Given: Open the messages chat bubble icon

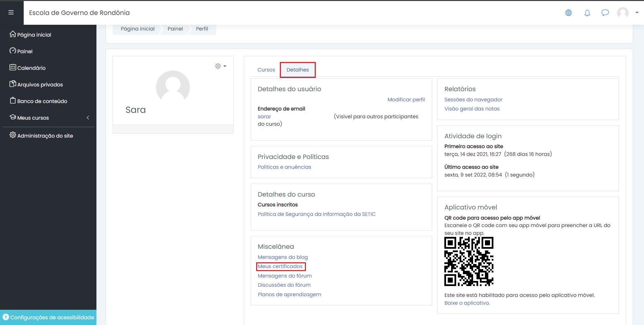Looking at the screenshot, I should pos(605,13).
